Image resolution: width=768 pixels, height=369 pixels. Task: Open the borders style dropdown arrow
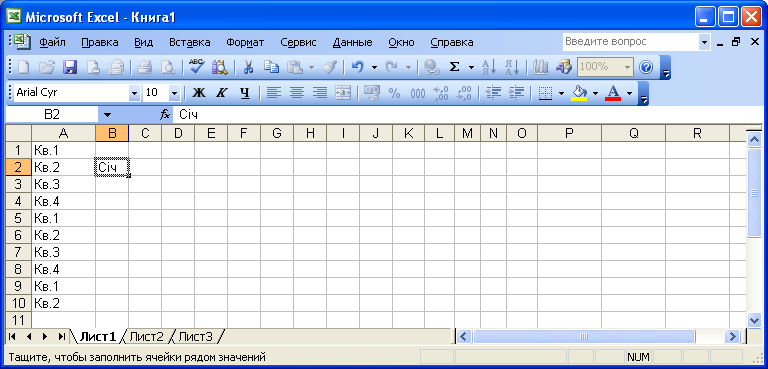pyautogui.click(x=561, y=93)
